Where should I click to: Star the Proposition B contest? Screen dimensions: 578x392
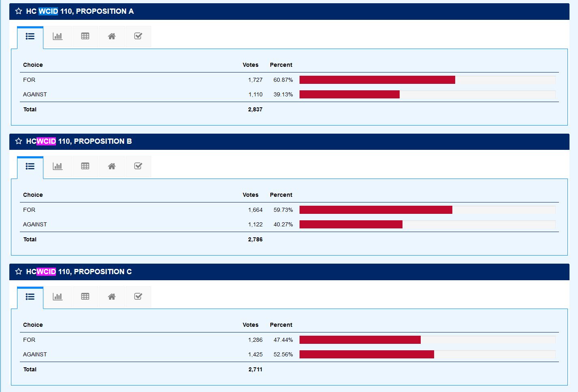click(19, 141)
